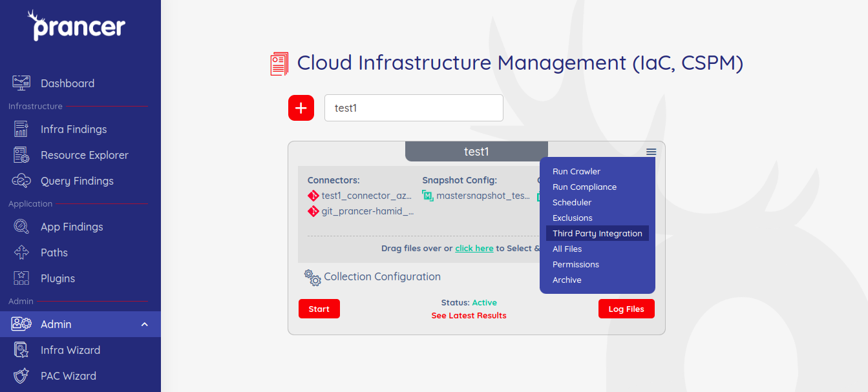Click the Query Findings cloud icon
Screen dimensions: 868x392
(21, 181)
